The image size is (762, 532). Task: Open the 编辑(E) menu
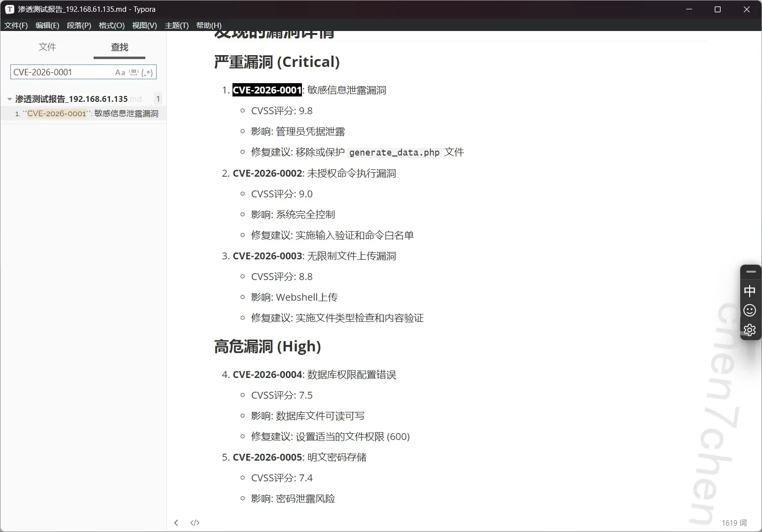(47, 25)
